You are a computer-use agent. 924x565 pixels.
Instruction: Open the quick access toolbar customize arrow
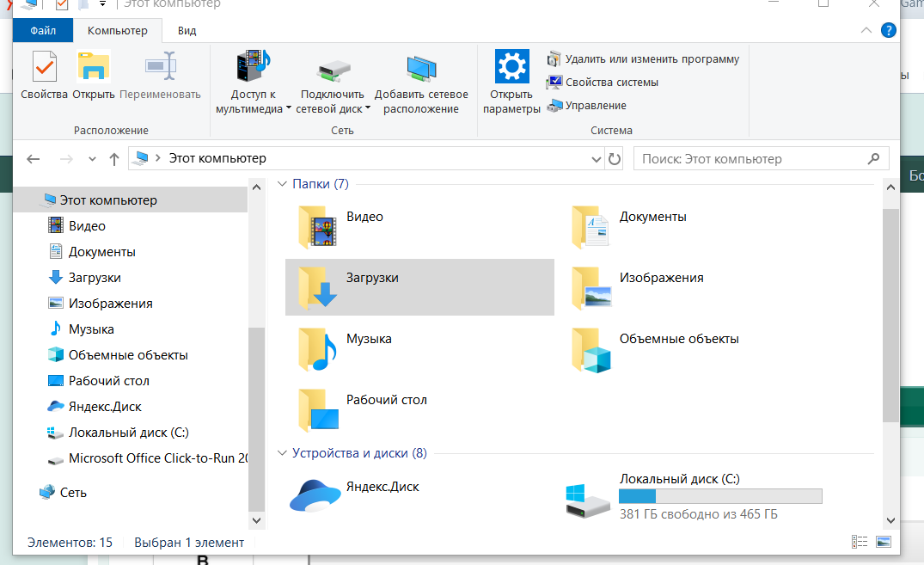click(x=102, y=3)
